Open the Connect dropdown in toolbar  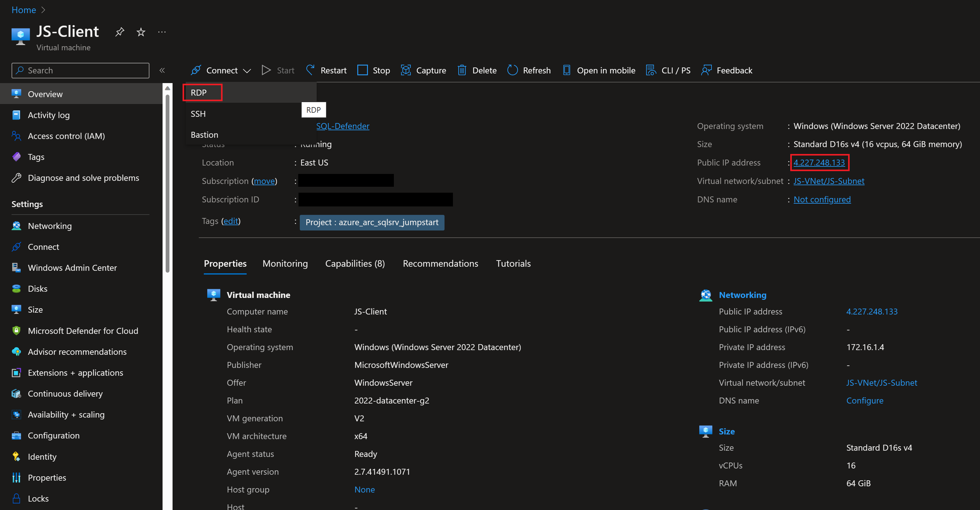coord(221,70)
